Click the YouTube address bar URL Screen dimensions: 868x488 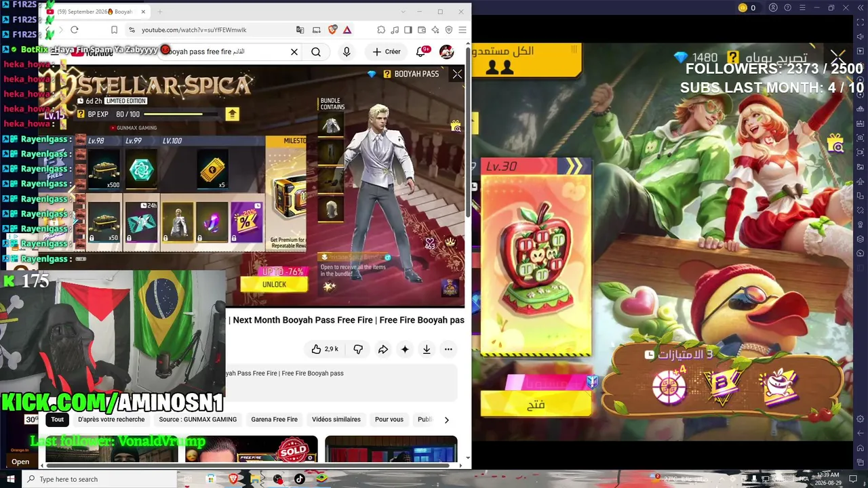pyautogui.click(x=194, y=30)
